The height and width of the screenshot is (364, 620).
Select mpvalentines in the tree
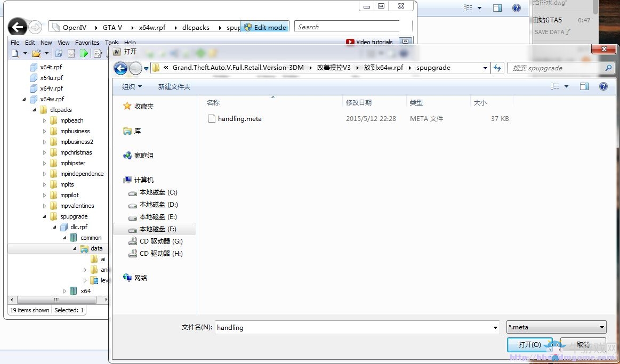77,206
